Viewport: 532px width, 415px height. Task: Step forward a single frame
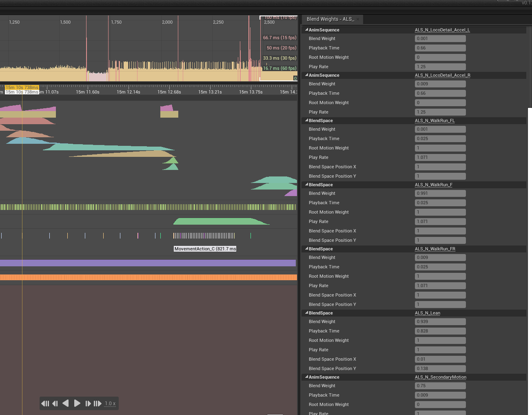click(88, 403)
